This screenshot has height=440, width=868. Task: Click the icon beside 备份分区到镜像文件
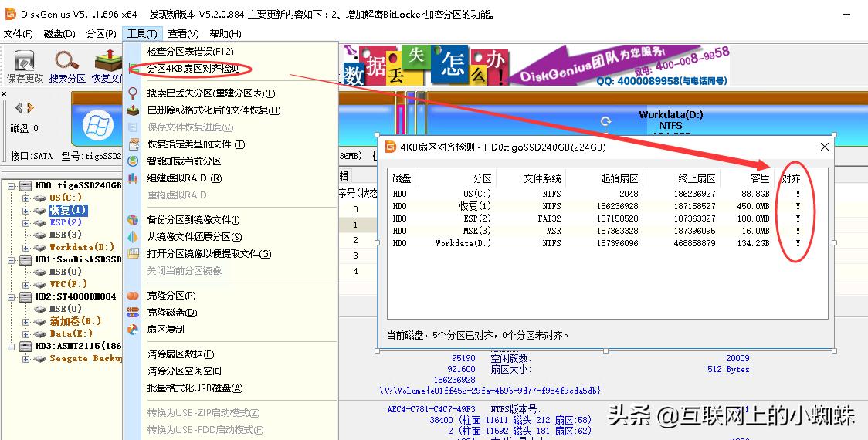[x=133, y=220]
